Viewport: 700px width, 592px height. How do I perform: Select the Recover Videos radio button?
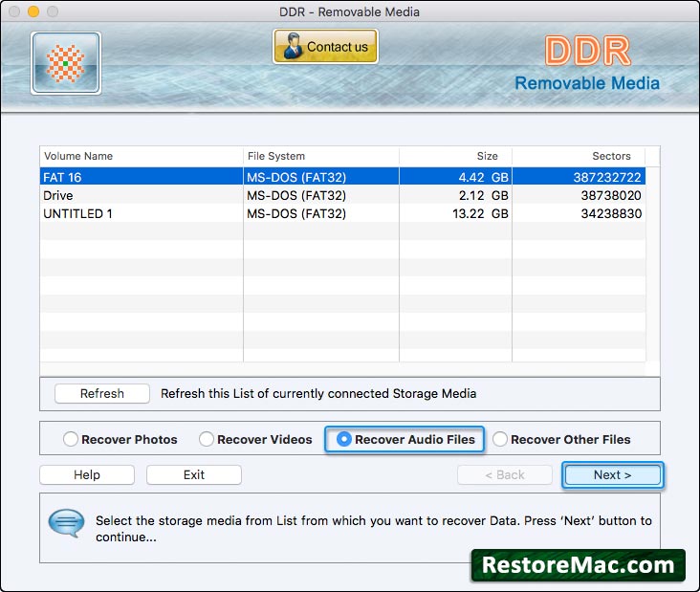[x=207, y=439]
